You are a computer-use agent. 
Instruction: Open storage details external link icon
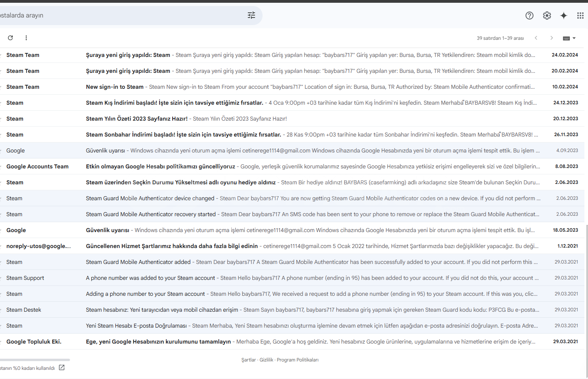point(62,367)
